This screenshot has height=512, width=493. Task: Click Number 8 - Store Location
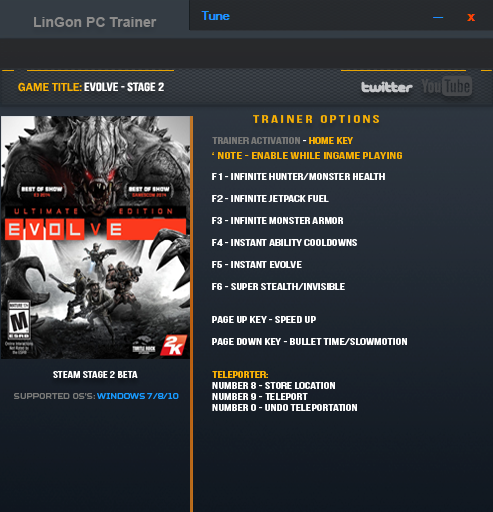274,386
